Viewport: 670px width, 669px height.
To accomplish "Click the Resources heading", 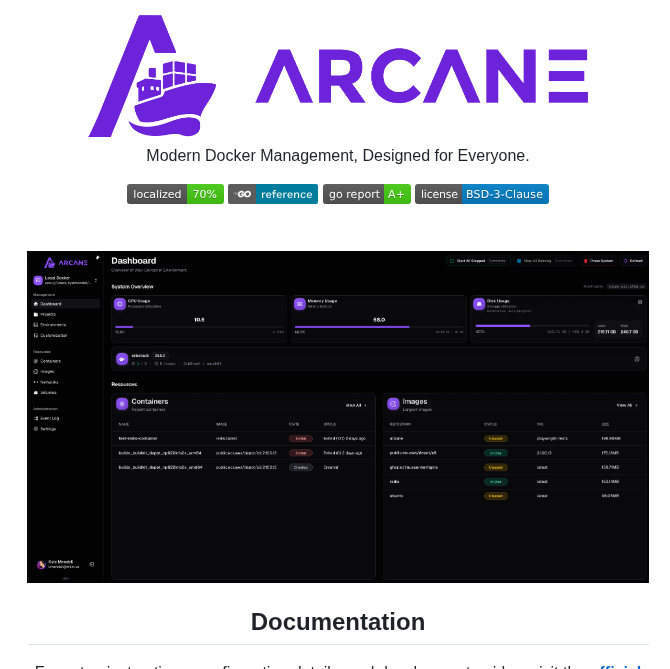I will 124,384.
